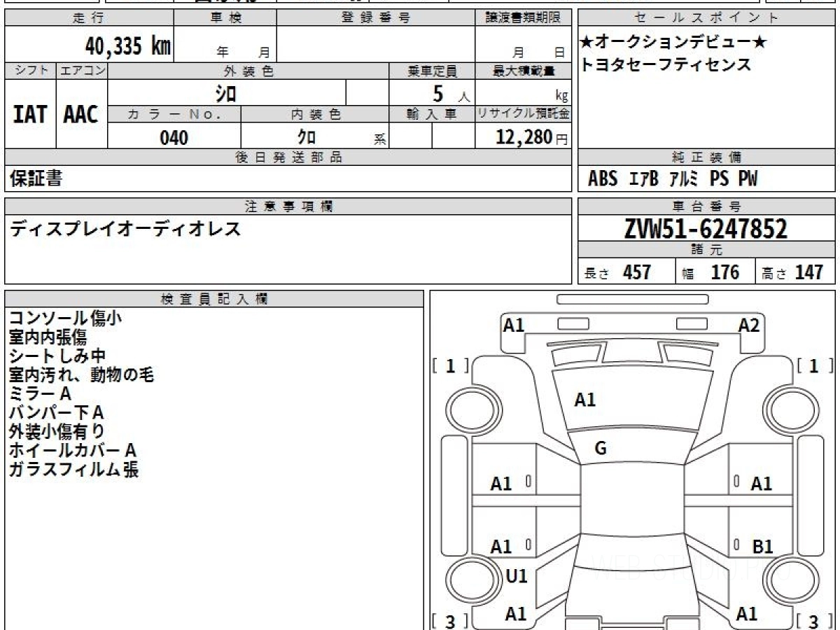Screen dimensions: 840x630
Task: Click the 登録番号 header
Action: [x=376, y=18]
